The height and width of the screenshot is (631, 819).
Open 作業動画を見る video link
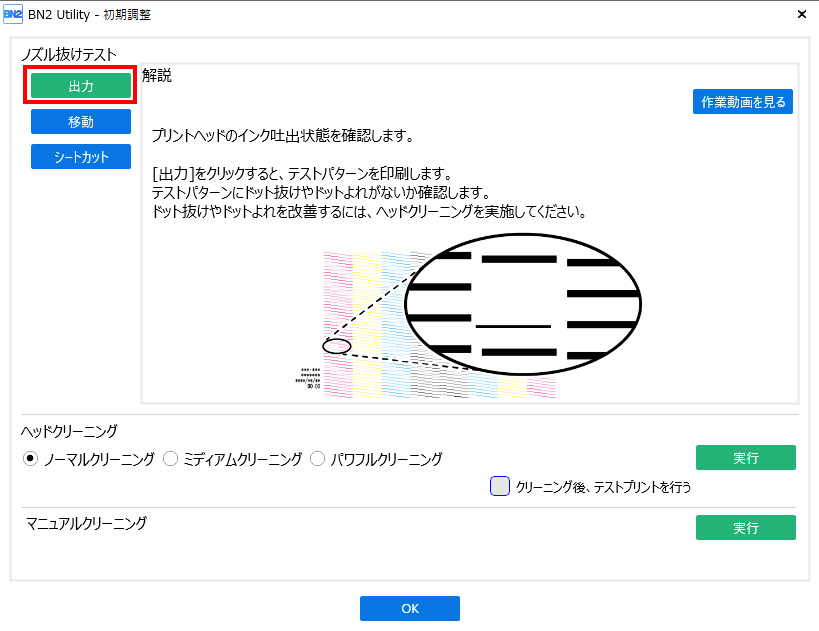[x=743, y=102]
